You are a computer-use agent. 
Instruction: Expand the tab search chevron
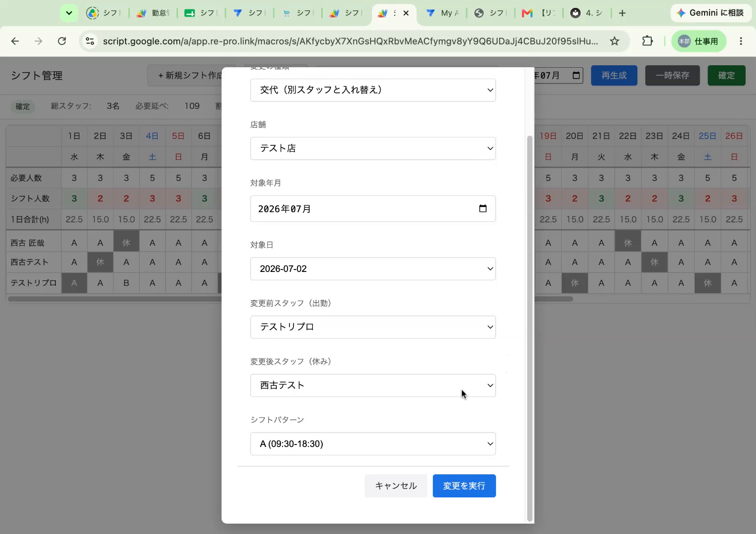tap(69, 13)
